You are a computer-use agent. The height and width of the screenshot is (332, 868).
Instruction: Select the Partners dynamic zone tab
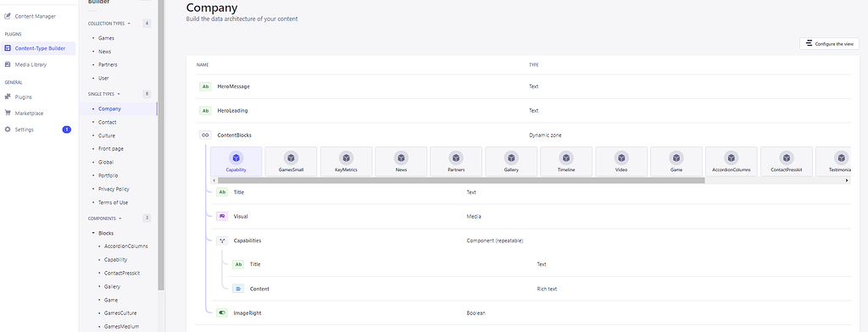click(456, 162)
